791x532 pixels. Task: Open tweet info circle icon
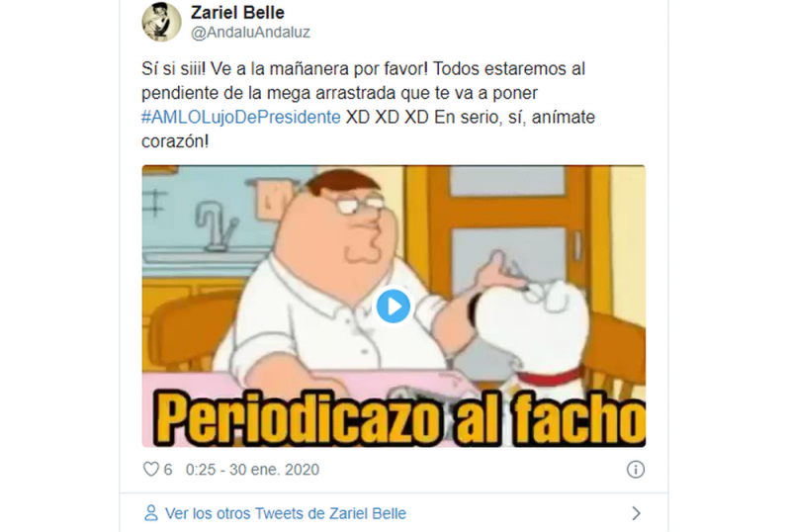(x=635, y=470)
